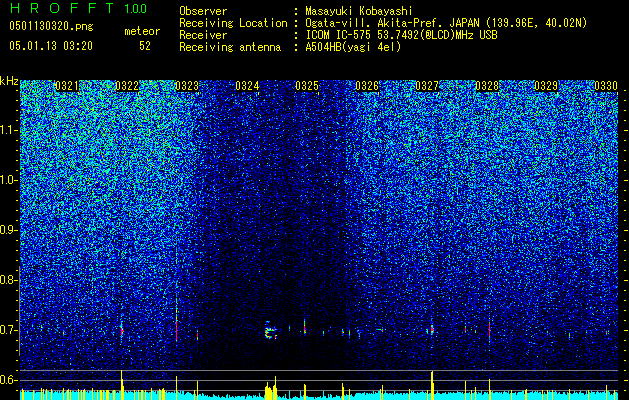Click the 'Receiving antenna' label

[x=230, y=47]
